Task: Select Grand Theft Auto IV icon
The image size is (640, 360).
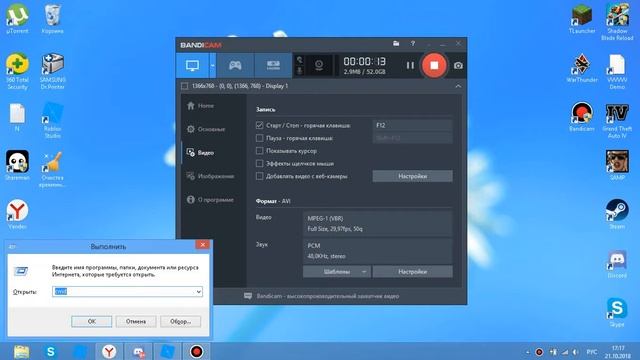Action: pos(617,120)
